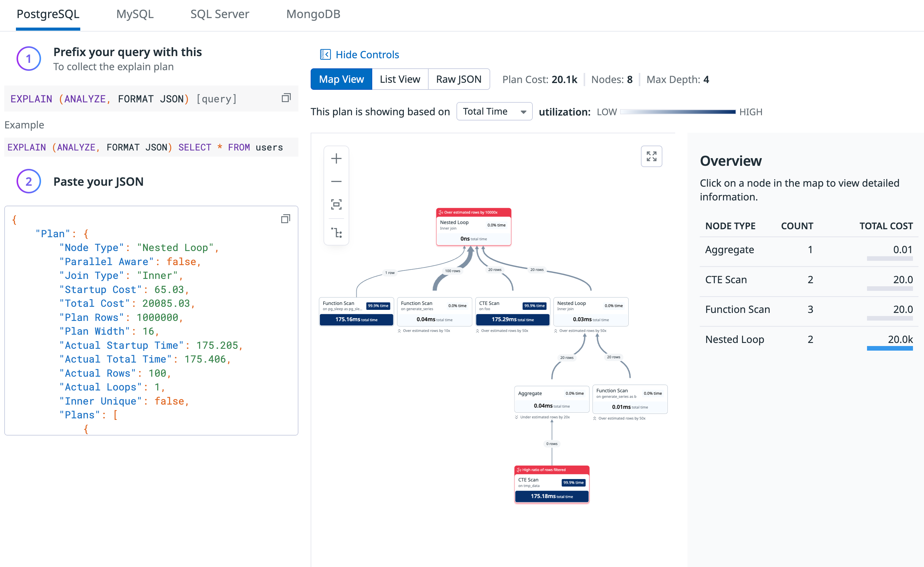Fit the plan map to screen
The width and height of the screenshot is (924, 567).
tap(336, 204)
